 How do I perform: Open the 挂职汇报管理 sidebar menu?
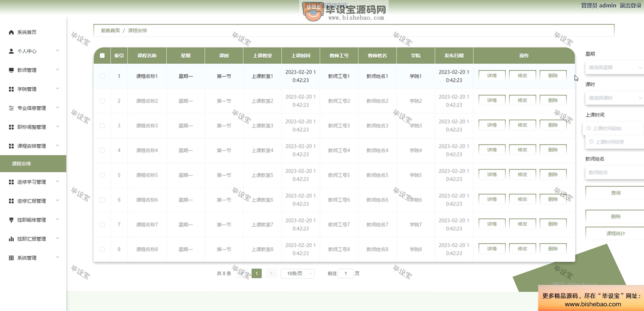[x=33, y=239]
